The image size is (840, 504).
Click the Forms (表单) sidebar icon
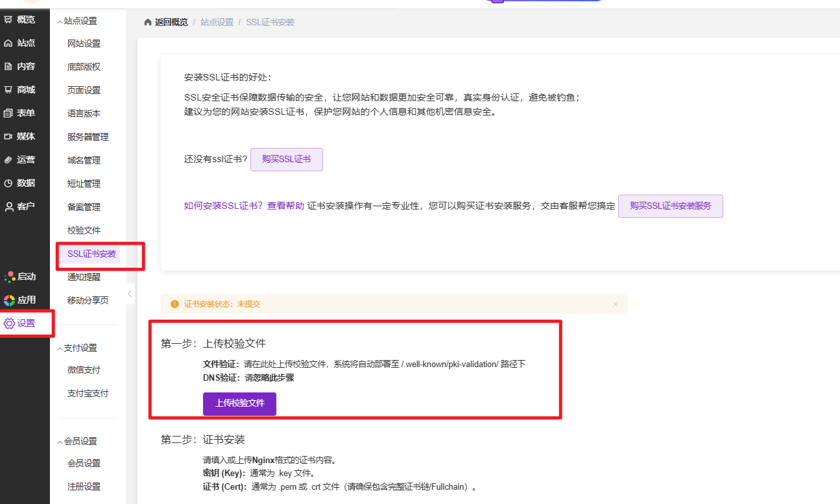click(8, 113)
